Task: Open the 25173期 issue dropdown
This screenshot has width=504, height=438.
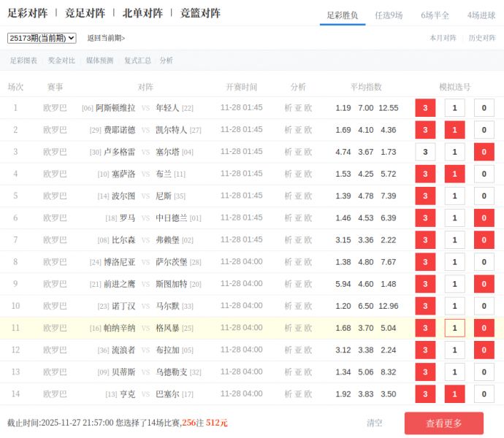Action: 42,38
